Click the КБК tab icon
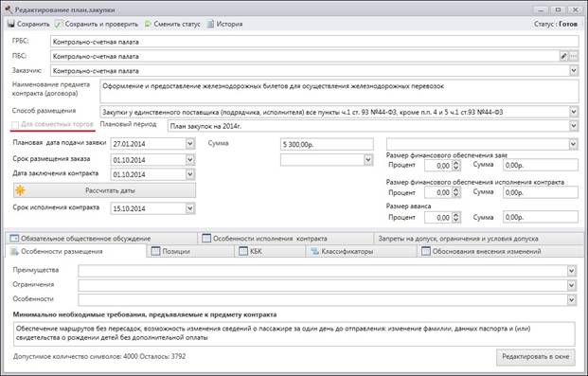 point(243,251)
